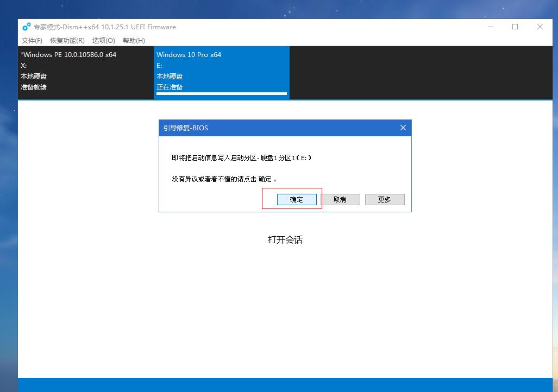Click the 打开会话 open session text
The image size is (558, 392).
click(x=285, y=239)
